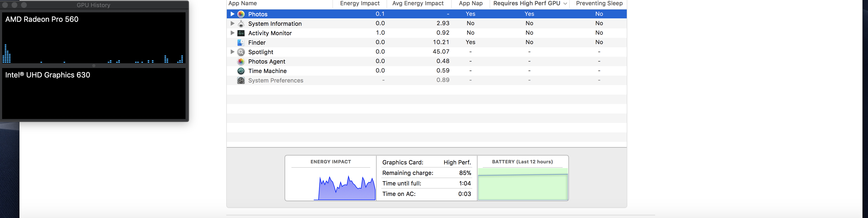Click the Remaining charge 85% value

[465, 173]
